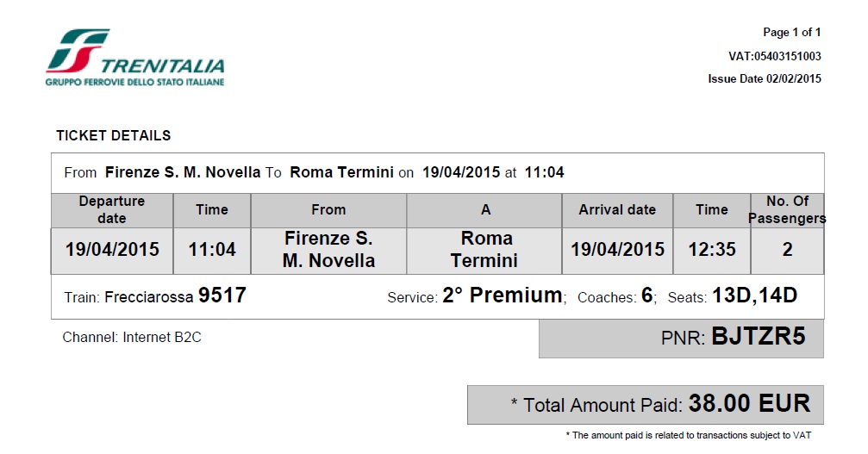Click the Page 1 of 1 label
Viewport: 868px width, 454px height.
[x=791, y=33]
